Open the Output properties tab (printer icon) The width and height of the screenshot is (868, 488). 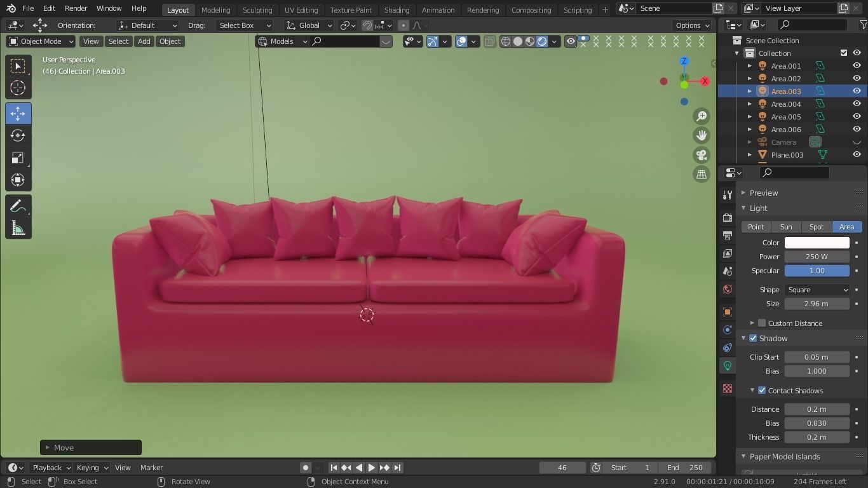(728, 236)
